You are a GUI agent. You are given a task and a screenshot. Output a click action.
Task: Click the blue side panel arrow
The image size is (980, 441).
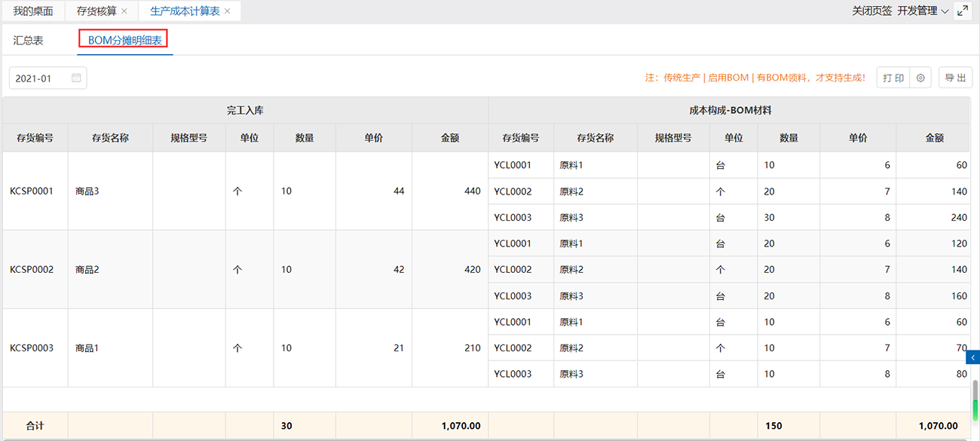pyautogui.click(x=973, y=357)
